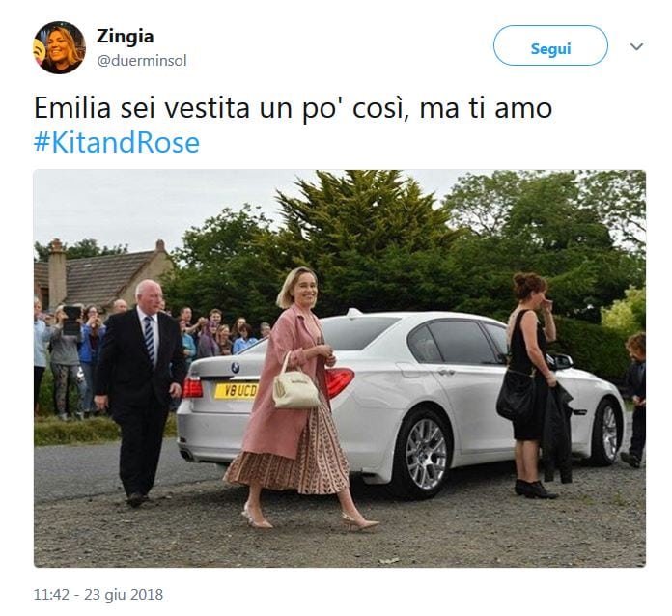Click the red tail light of the BMW
Screen dimensions: 672x616
[340, 381]
